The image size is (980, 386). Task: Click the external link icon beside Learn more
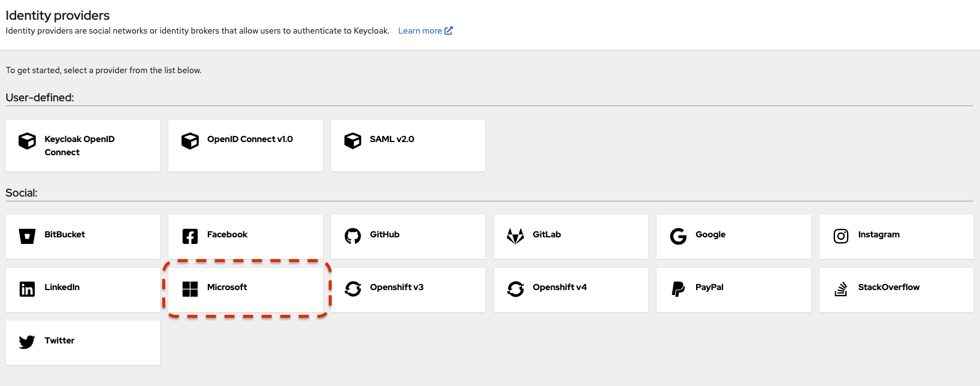pyautogui.click(x=449, y=31)
